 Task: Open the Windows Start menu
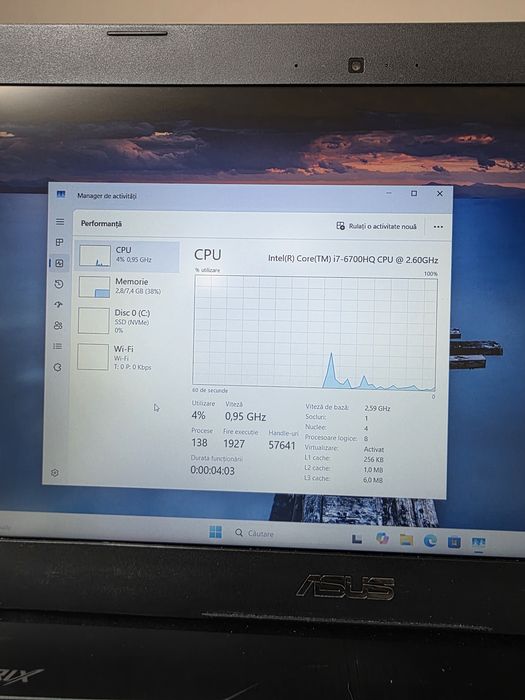click(x=215, y=532)
